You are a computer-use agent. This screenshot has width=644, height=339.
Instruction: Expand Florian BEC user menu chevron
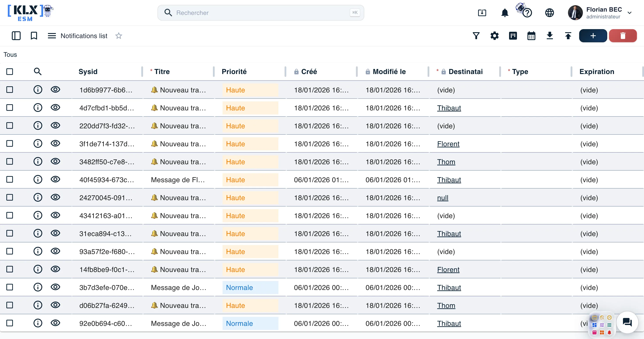(630, 13)
